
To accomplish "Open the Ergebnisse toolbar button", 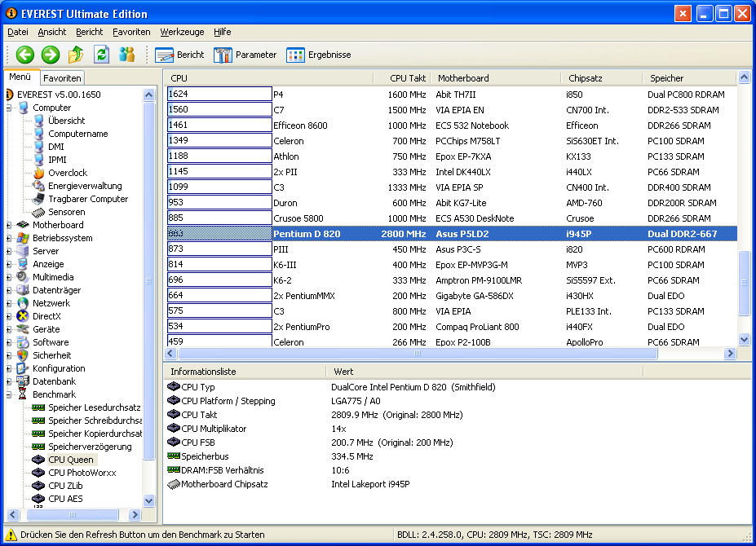I will [x=320, y=55].
